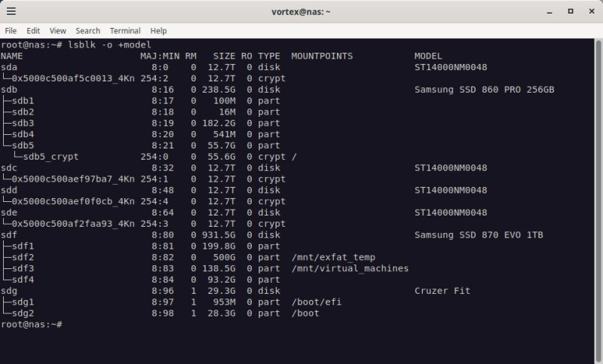The height and width of the screenshot is (364, 603).
Task: Click the sdf3 partition name
Action: click(23, 268)
